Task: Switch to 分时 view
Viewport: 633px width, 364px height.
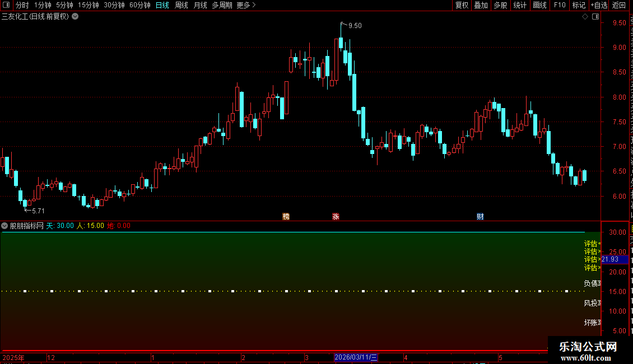Action: (x=22, y=5)
